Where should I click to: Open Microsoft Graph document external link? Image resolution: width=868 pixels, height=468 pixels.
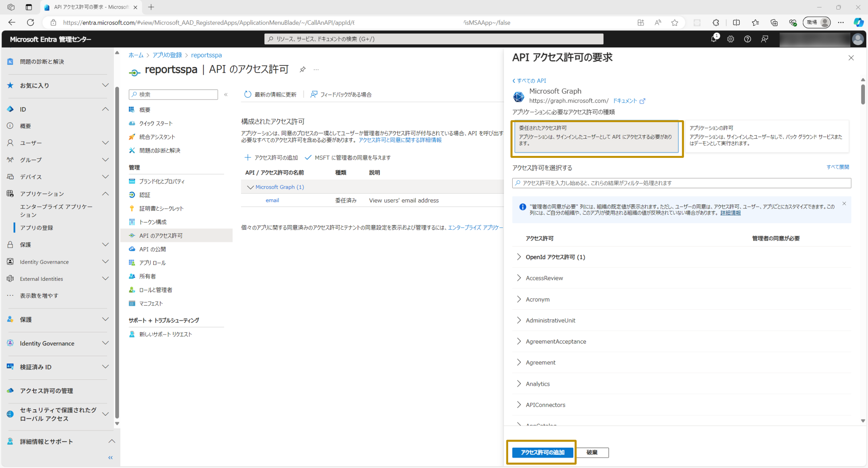point(629,101)
